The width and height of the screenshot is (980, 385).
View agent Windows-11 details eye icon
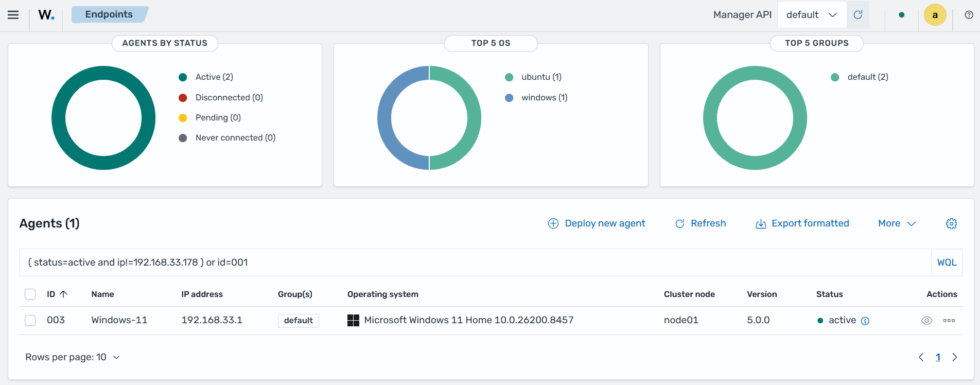(x=926, y=321)
